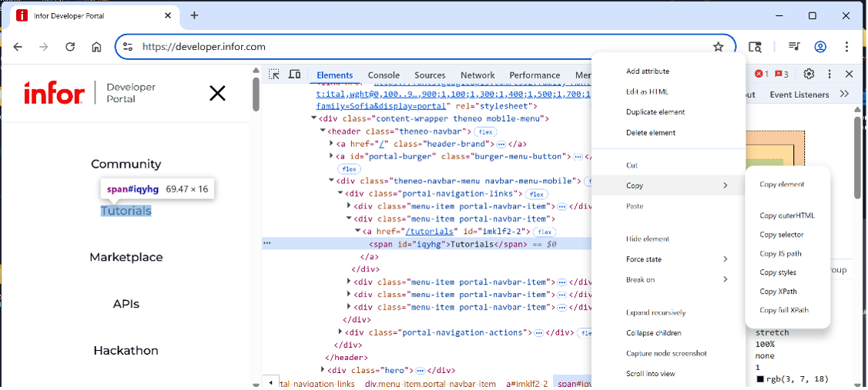The image size is (868, 390).
Task: Open DevTools three-dot customize menu
Action: (829, 74)
